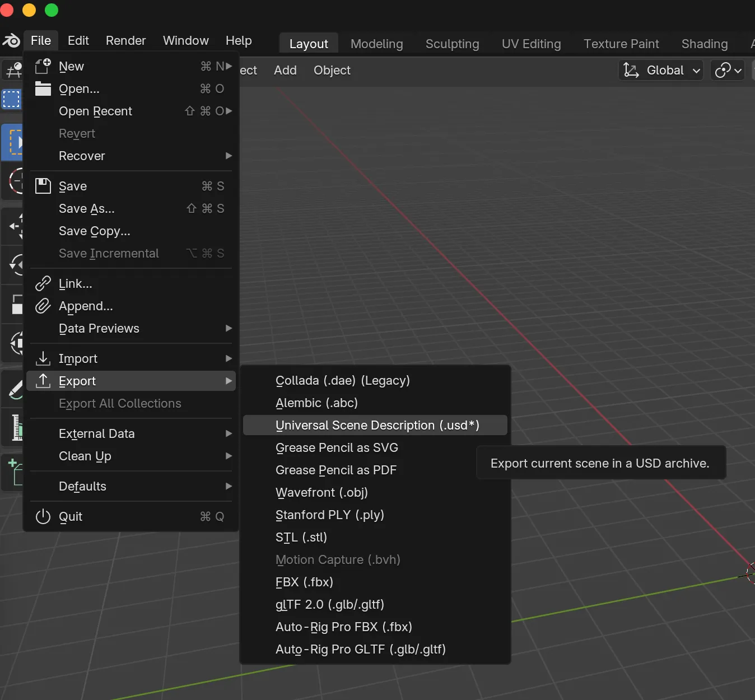Click the Import menu entry
The image size is (755, 700).
click(x=131, y=358)
